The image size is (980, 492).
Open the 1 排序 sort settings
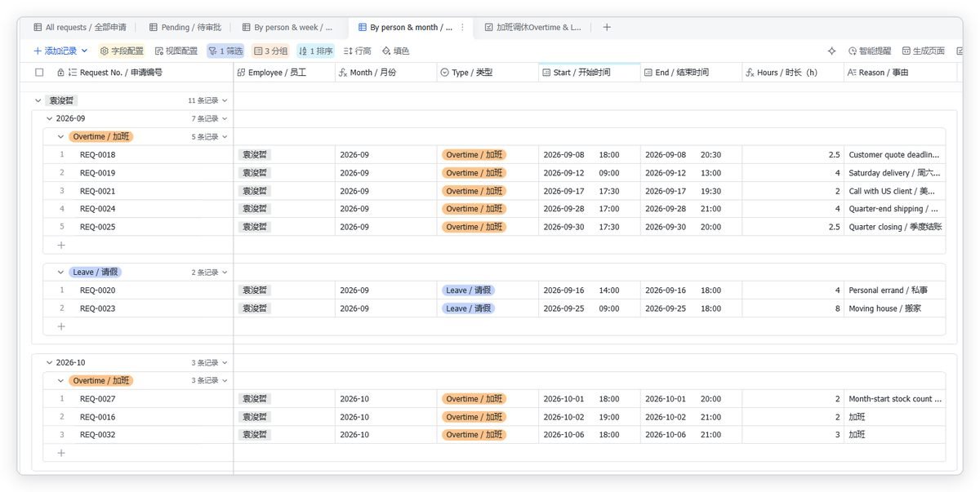(x=315, y=51)
